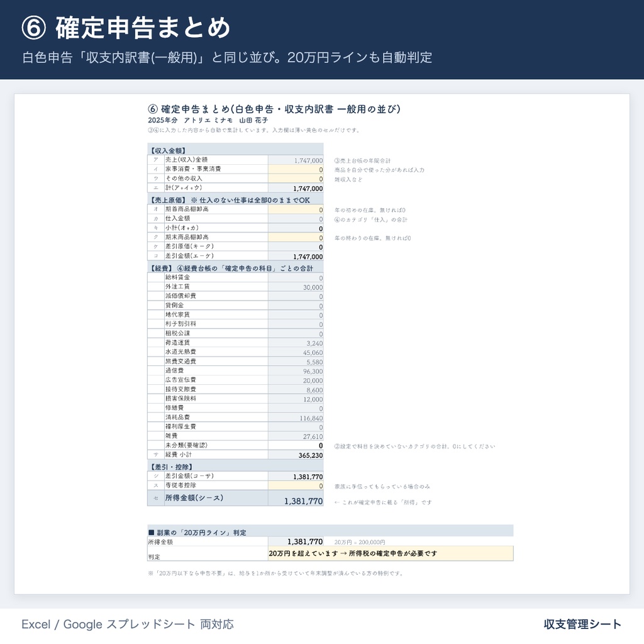Select the 専従者控除 yellow input cell
Viewport: 644px width, 644px height.
(296, 486)
